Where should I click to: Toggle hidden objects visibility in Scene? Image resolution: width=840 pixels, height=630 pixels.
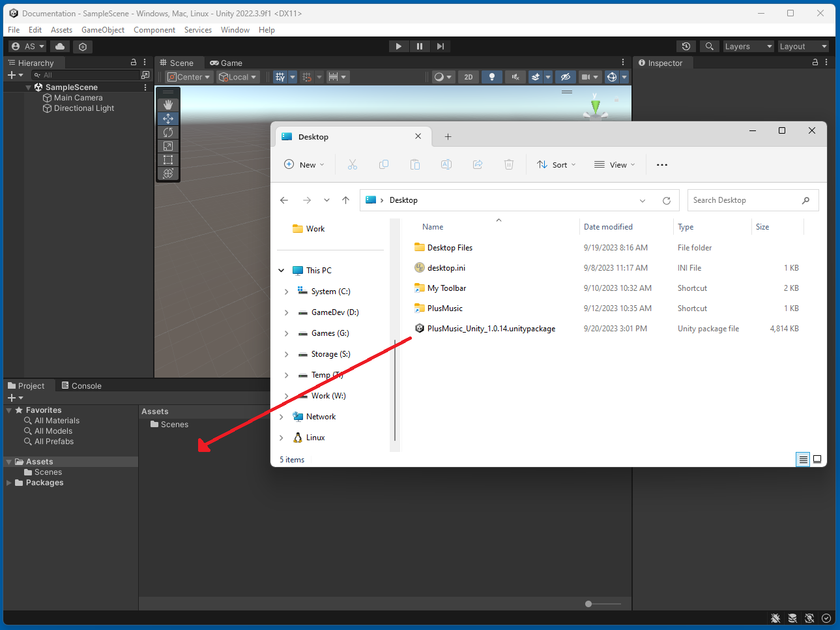pyautogui.click(x=566, y=77)
